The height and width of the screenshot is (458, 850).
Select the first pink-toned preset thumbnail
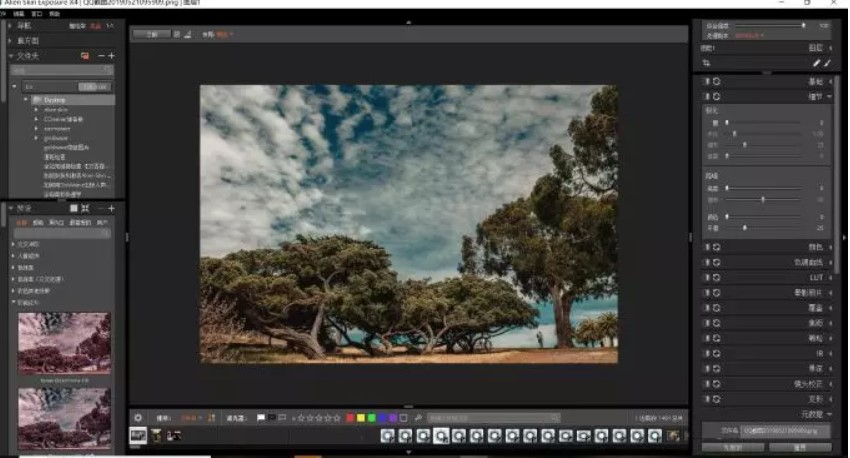[64, 342]
